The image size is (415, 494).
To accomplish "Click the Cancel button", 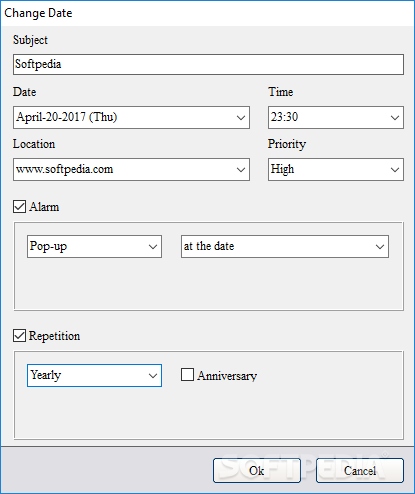I will coord(360,470).
